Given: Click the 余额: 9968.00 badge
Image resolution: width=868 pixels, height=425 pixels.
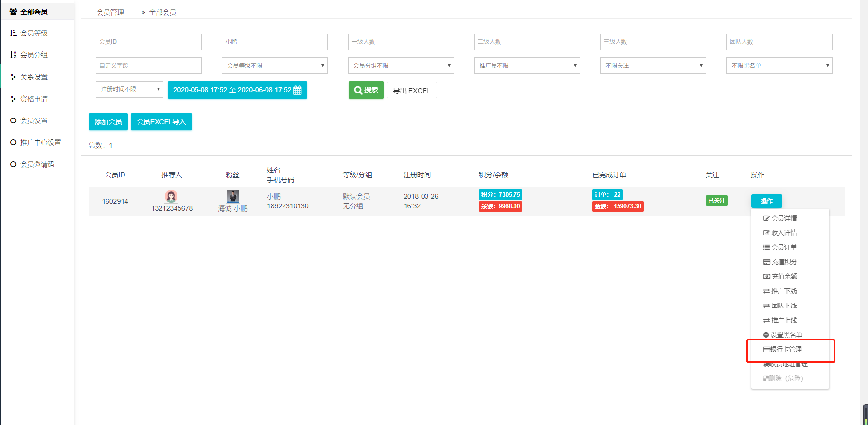Looking at the screenshot, I should pyautogui.click(x=500, y=206).
